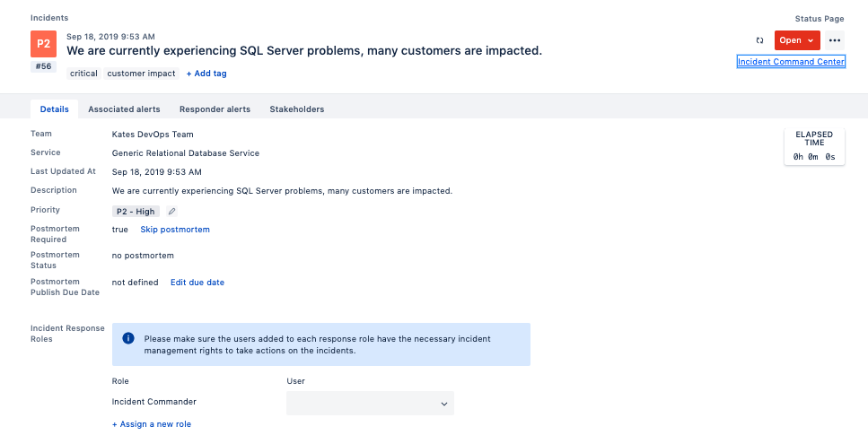Click the orange P2 priority badge

click(43, 44)
